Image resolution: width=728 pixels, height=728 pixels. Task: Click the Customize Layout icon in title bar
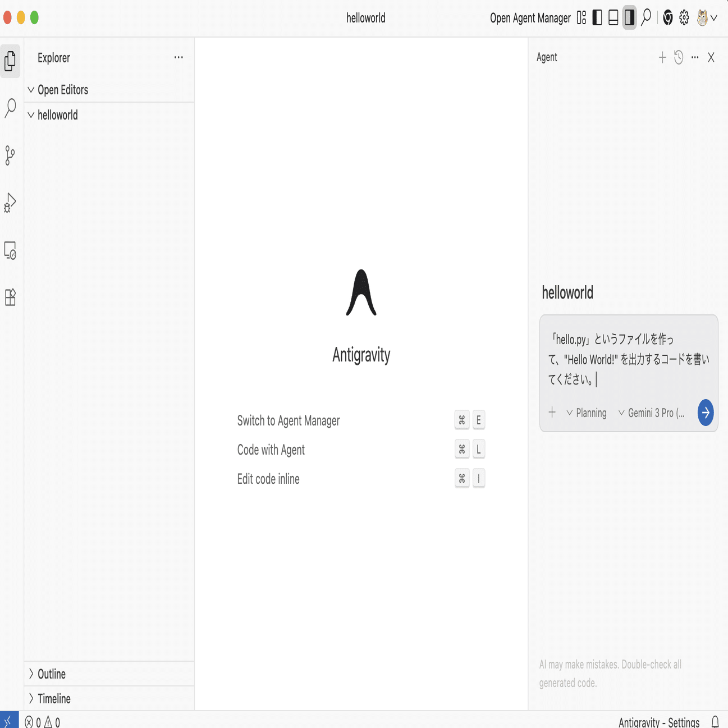[582, 18]
